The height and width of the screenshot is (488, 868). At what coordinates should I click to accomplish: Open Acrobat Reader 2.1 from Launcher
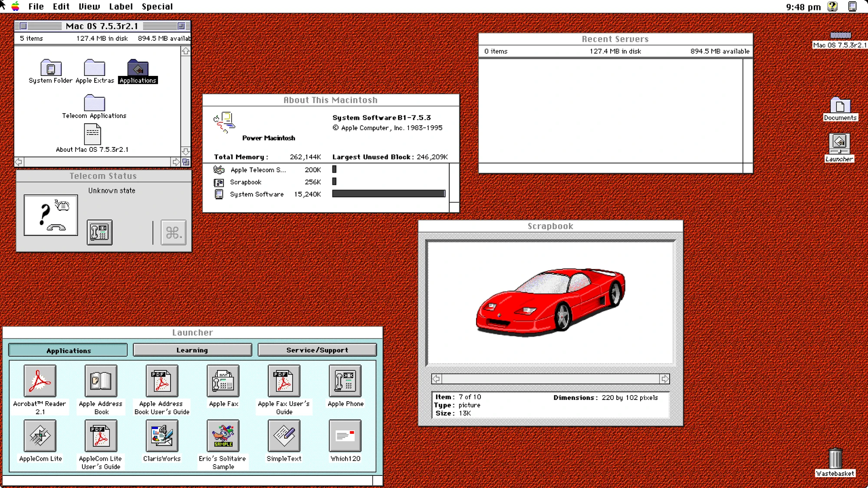39,382
